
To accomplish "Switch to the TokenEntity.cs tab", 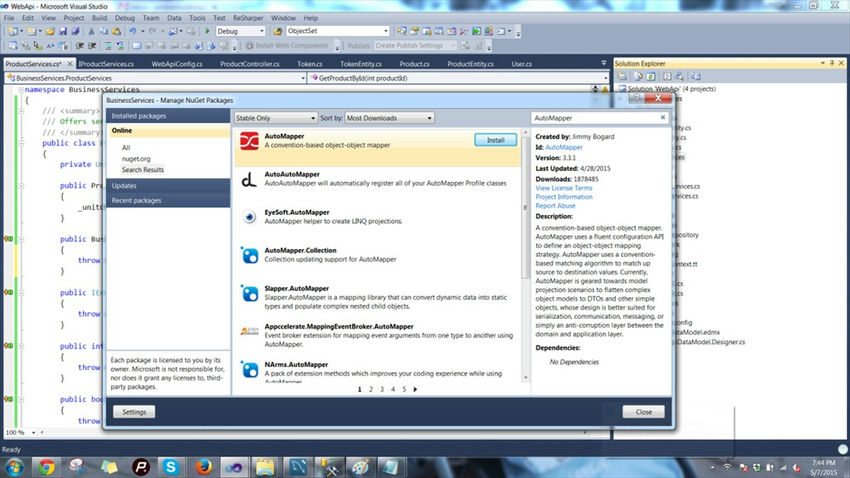I will coord(361,64).
